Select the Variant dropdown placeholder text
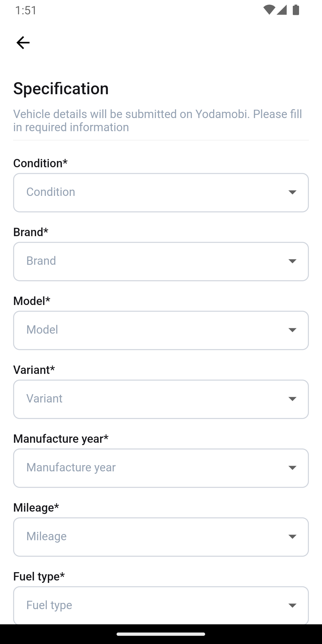This screenshot has width=322, height=644. coord(44,399)
